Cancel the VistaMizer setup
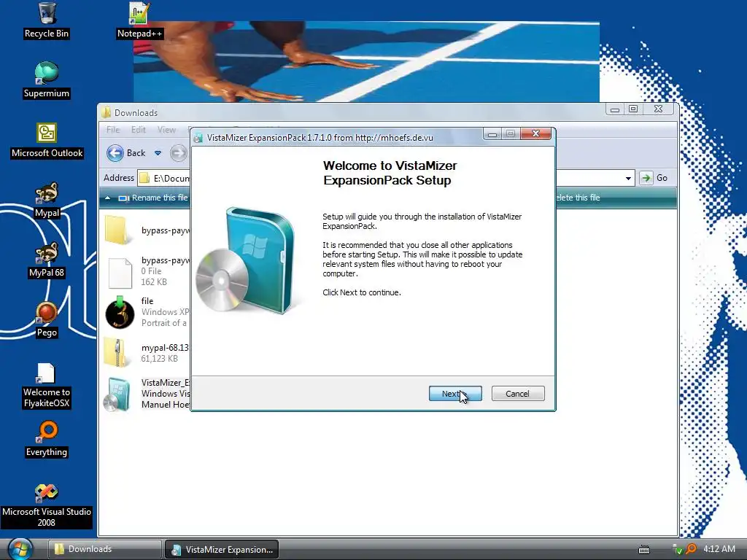 (x=518, y=394)
